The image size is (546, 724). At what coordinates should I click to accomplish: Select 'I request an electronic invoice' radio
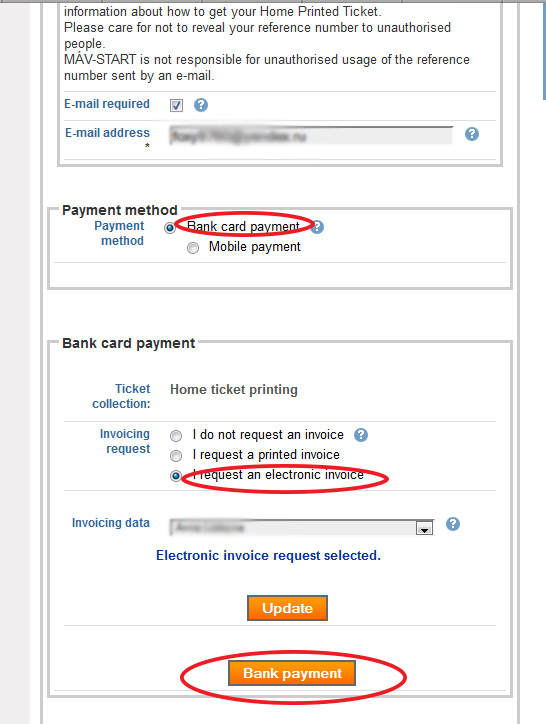click(x=176, y=476)
